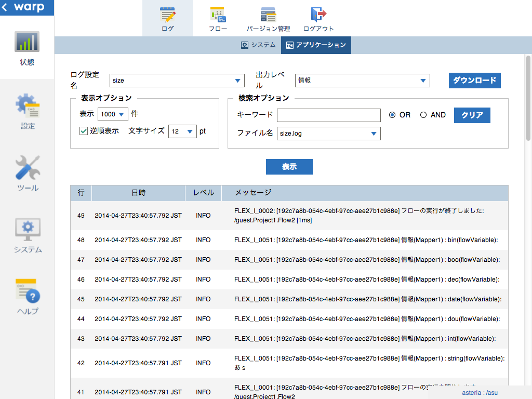Open the 出力レベル dropdown showing 情報
This screenshot has width=532, height=399.
click(x=362, y=81)
